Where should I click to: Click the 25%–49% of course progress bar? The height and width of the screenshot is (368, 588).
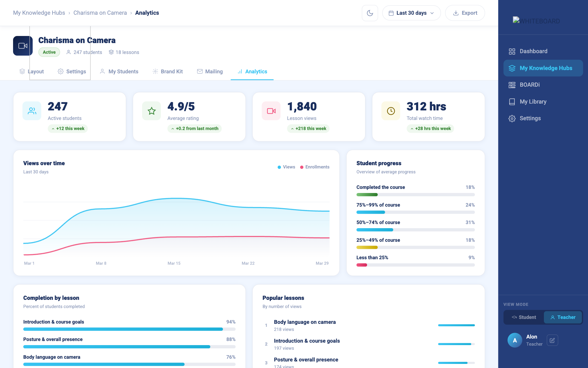pos(416,248)
